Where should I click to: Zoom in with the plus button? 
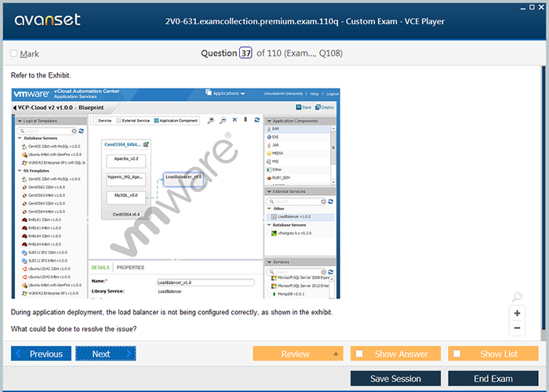click(517, 313)
